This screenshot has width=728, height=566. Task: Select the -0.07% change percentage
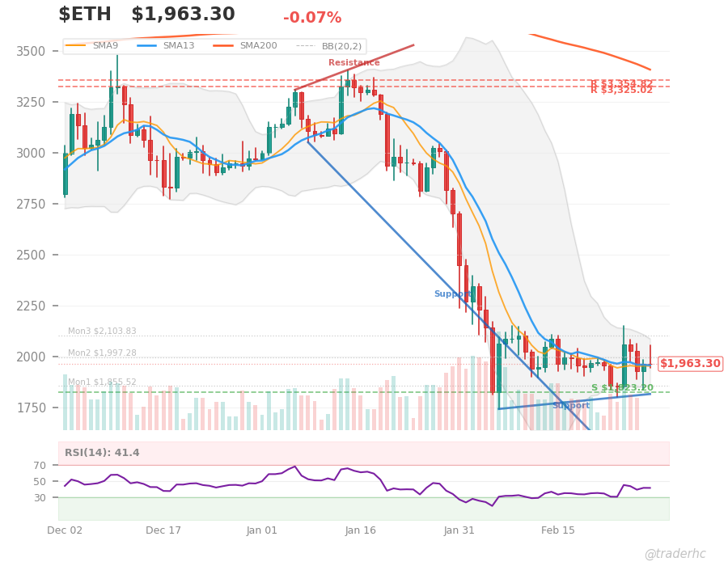[311, 15]
